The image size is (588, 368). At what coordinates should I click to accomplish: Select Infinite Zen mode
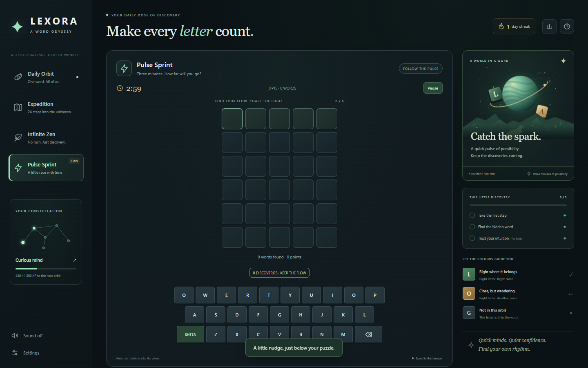click(46, 137)
